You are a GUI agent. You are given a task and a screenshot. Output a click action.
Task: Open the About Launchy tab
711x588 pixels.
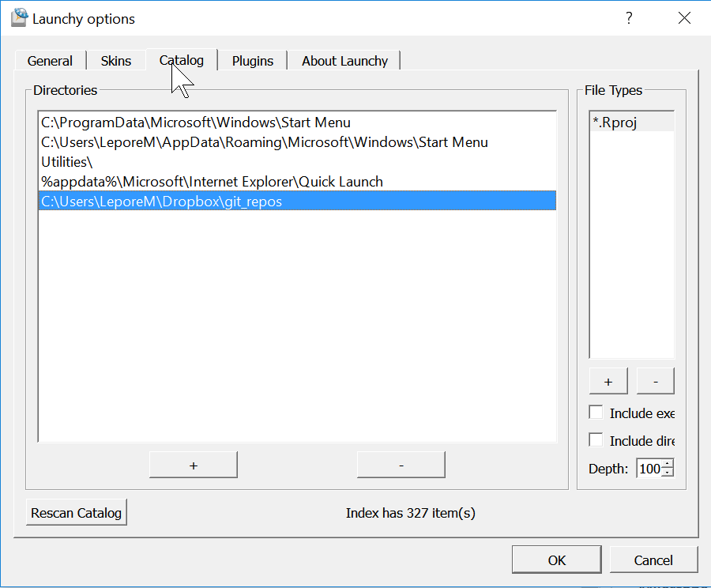(x=344, y=60)
